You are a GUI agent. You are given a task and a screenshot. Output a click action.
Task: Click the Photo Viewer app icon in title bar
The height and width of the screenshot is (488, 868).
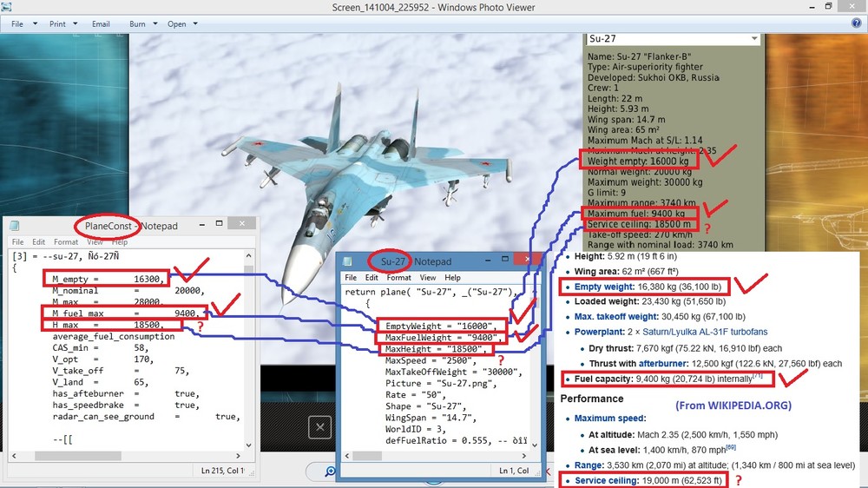coord(6,7)
